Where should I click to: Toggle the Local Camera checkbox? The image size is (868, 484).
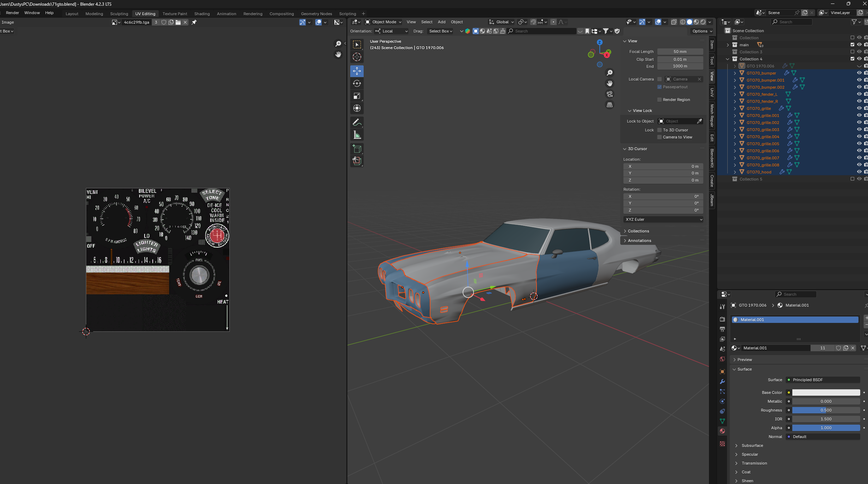point(659,79)
